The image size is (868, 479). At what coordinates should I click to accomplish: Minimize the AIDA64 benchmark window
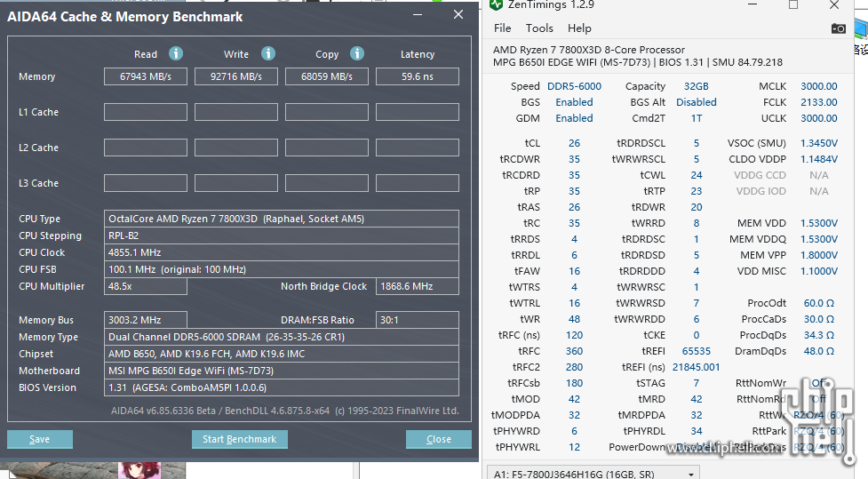tap(418, 15)
